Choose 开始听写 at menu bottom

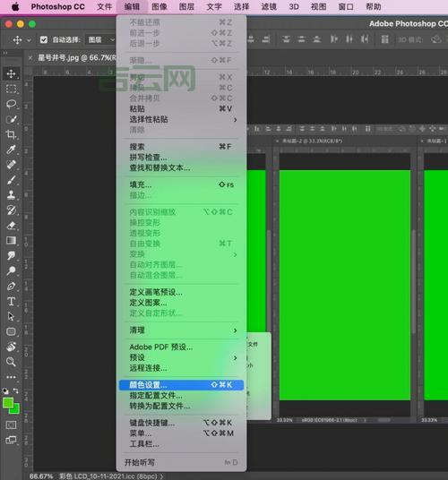click(181, 462)
